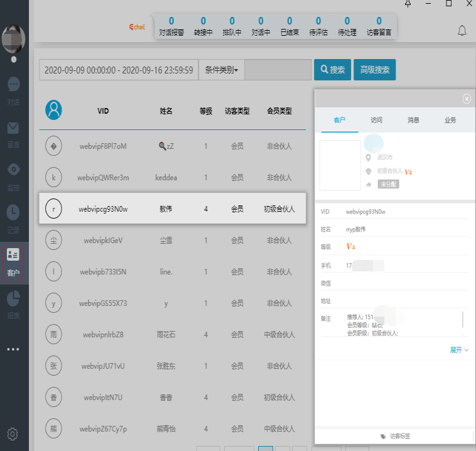The image size is (476, 451).
Task: Click the three-dots more icon in sidebar
Action: coord(14,350)
